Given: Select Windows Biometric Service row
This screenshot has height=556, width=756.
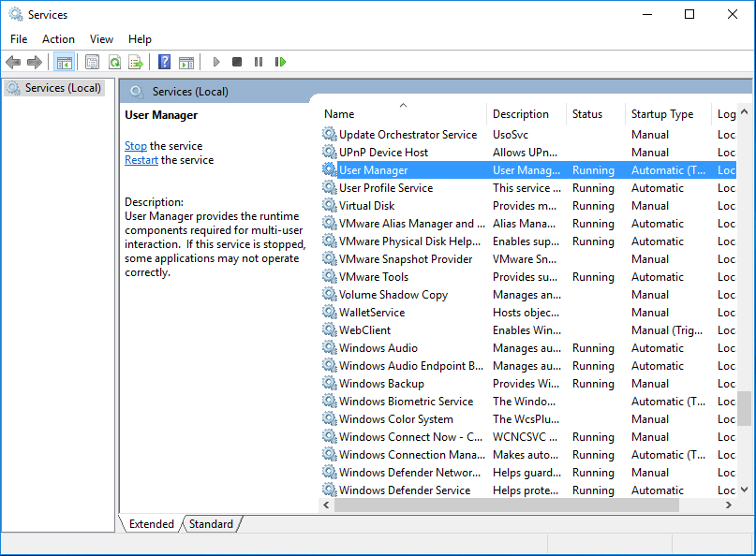Looking at the screenshot, I should coord(528,402).
